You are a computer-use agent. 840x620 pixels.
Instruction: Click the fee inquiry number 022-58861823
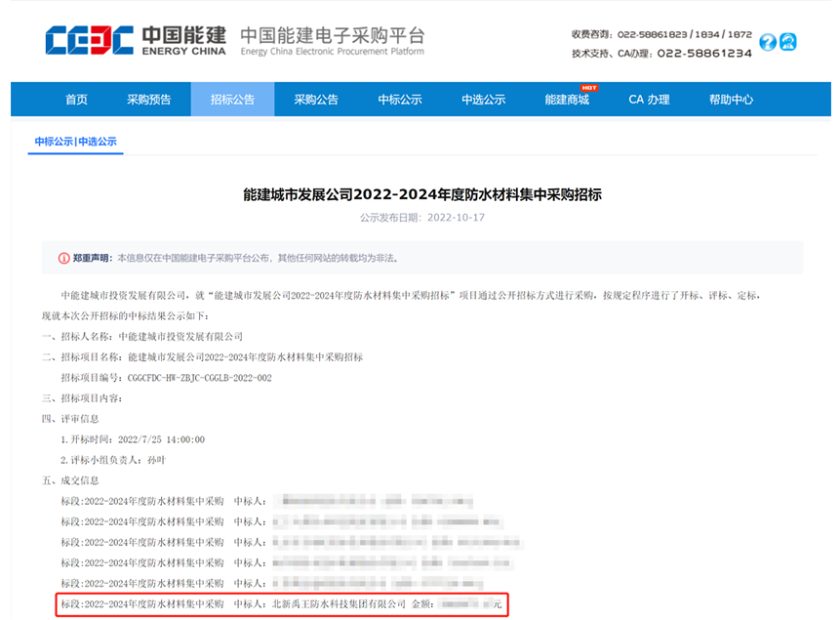pos(652,34)
